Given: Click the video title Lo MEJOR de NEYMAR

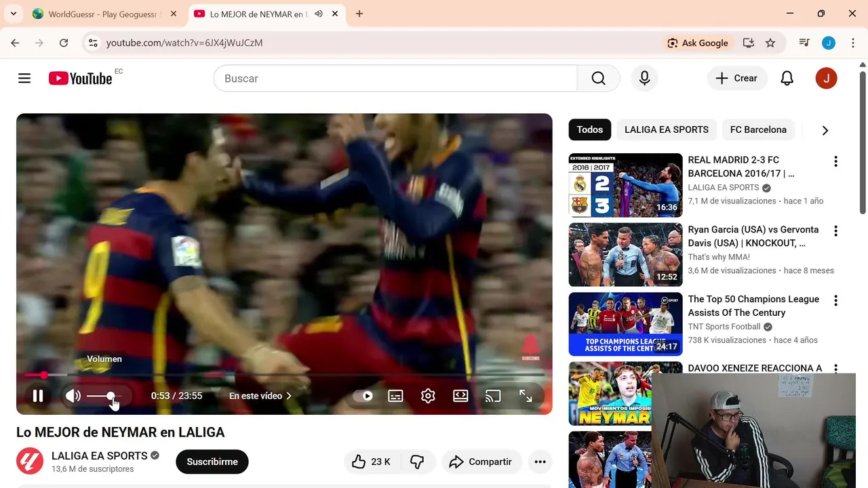Looking at the screenshot, I should (120, 432).
